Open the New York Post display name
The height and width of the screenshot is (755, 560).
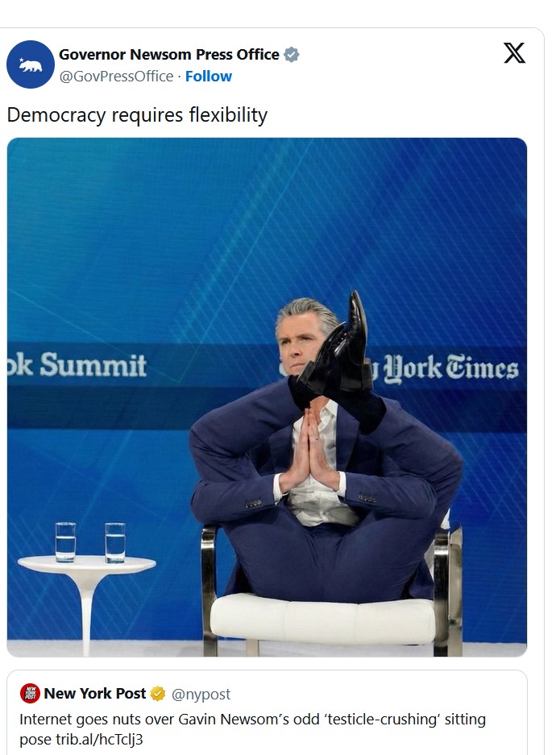(x=95, y=694)
